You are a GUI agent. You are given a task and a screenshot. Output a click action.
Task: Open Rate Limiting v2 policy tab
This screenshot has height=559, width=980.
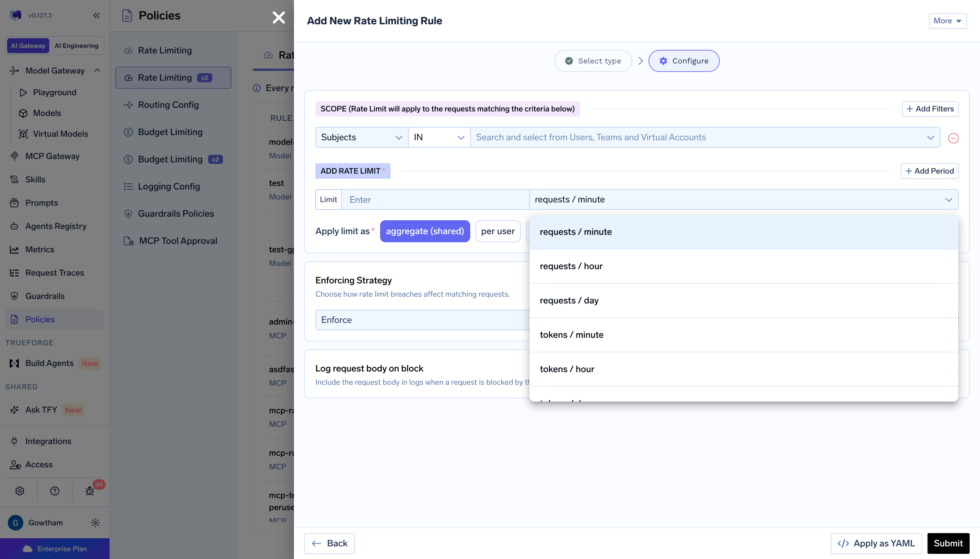173,78
